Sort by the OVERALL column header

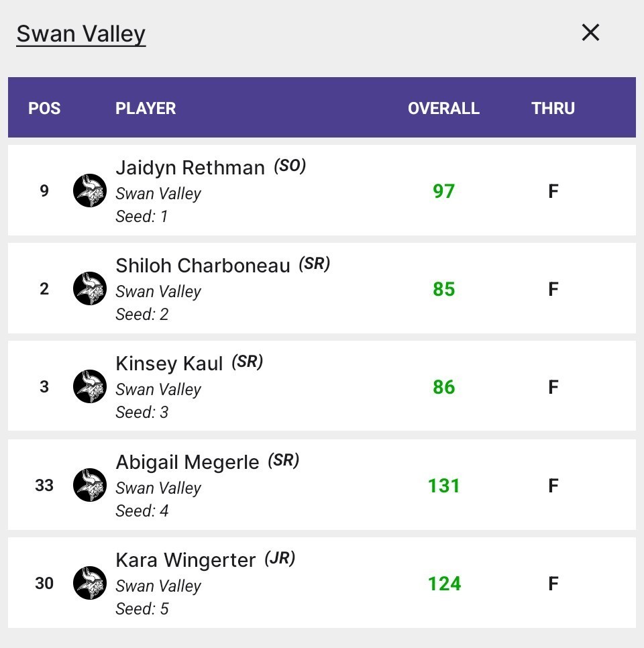click(443, 108)
